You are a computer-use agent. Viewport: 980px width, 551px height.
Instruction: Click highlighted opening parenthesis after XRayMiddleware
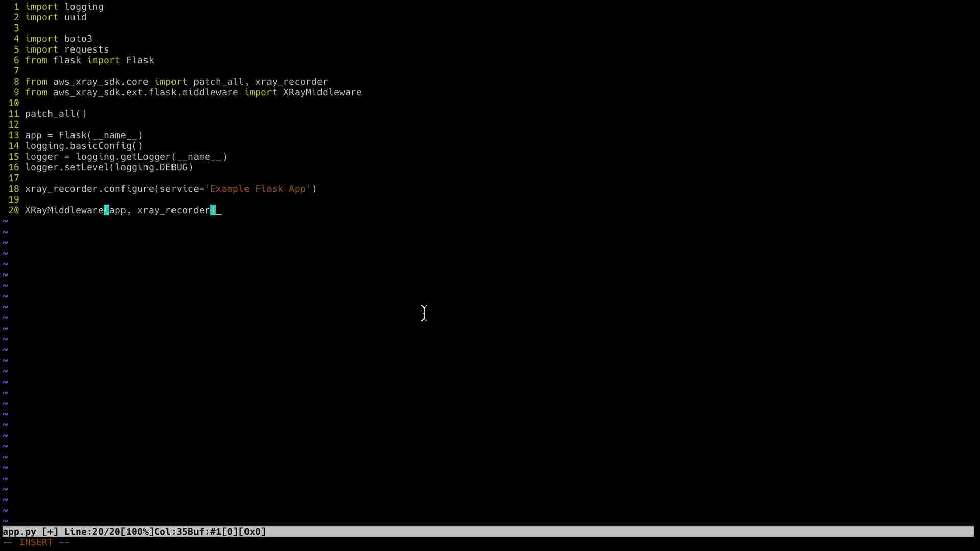(106, 210)
